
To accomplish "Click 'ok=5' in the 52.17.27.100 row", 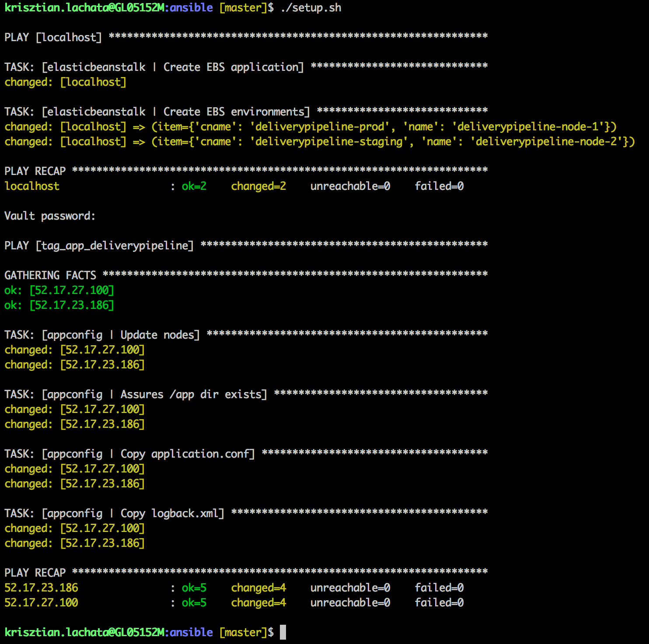I will (x=194, y=603).
